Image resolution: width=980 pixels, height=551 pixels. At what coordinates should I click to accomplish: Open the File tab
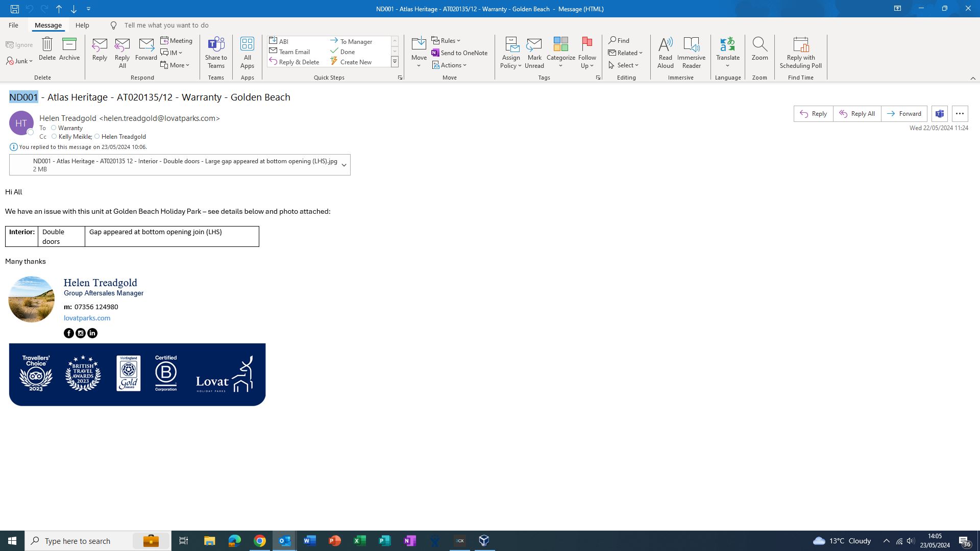pyautogui.click(x=13, y=25)
